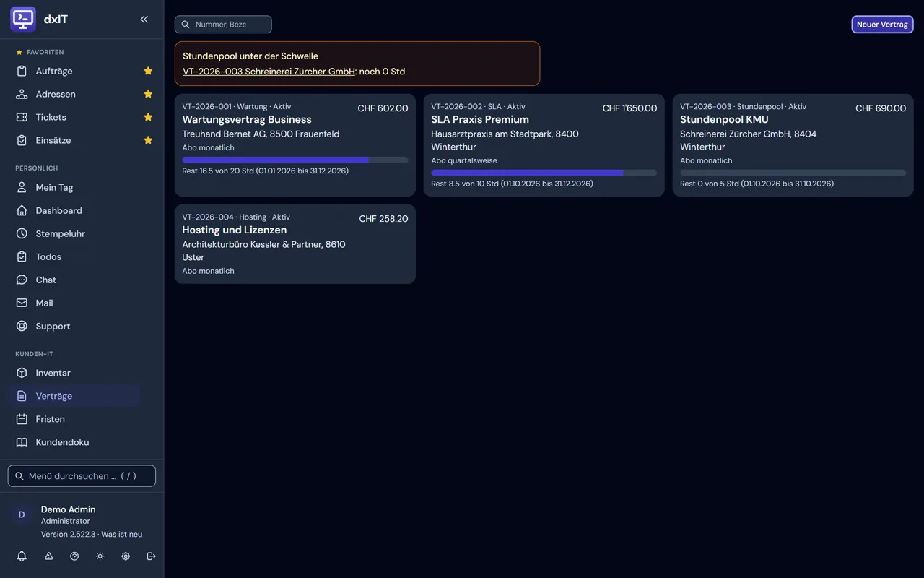Click the Mein Tag person icon
This screenshot has width=924, height=578.
click(x=22, y=187)
